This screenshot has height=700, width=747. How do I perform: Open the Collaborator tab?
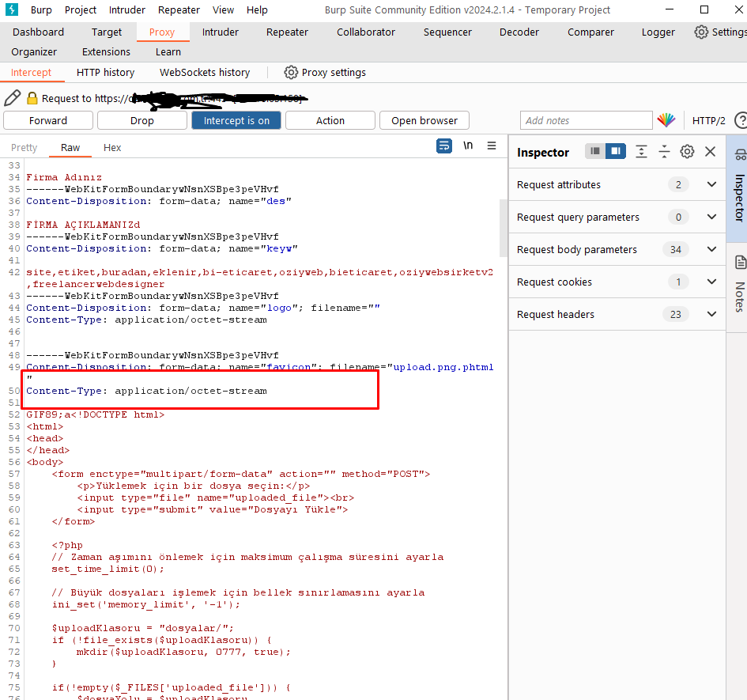(366, 32)
